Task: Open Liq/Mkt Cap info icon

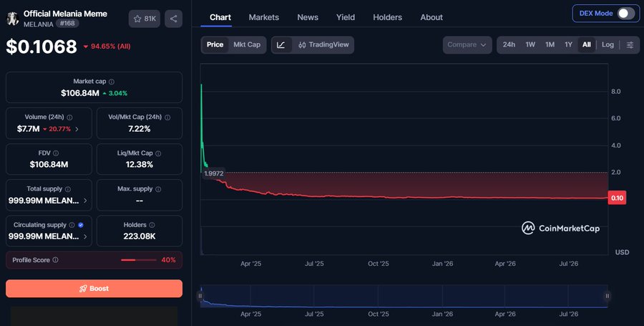Action: click(x=158, y=153)
